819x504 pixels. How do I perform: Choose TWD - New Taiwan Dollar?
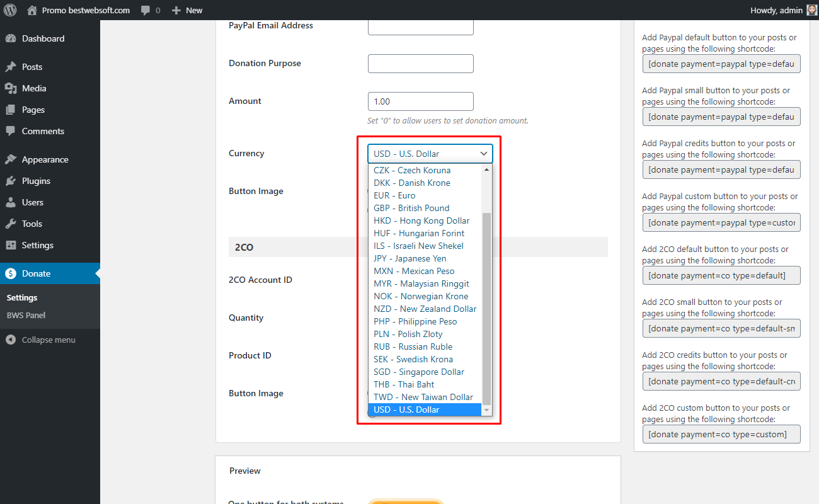pos(425,397)
